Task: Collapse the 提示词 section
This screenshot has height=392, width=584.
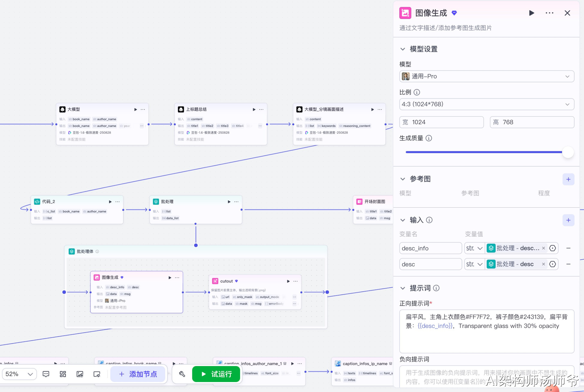Action: tap(403, 288)
